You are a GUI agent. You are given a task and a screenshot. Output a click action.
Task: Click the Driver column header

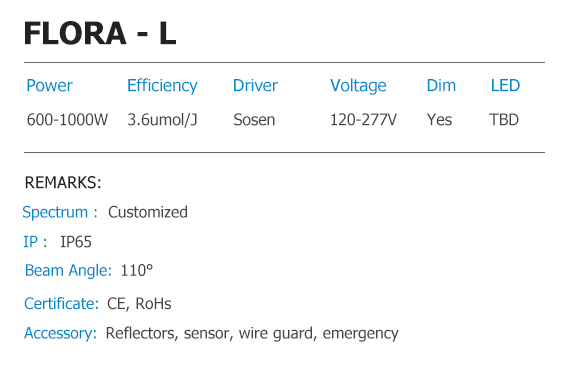(x=255, y=86)
